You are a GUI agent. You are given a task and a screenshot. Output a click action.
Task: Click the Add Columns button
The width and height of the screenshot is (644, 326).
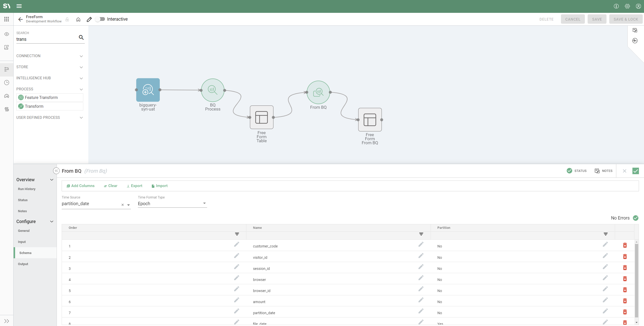click(81, 186)
